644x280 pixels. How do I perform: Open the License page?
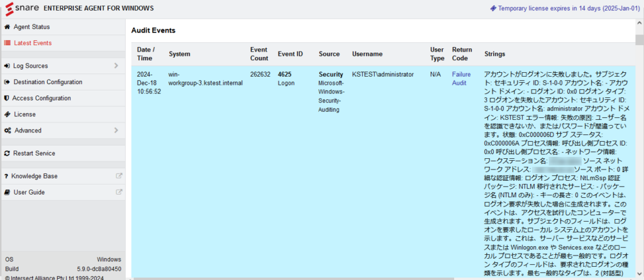(x=64, y=114)
